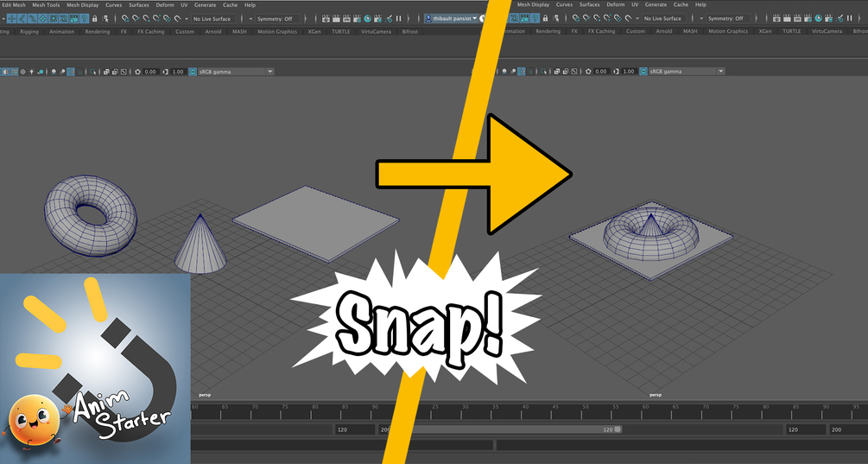This screenshot has height=464, width=868.
Task: Toggle surface objects selection mask, left screenshot
Action: 42,18
